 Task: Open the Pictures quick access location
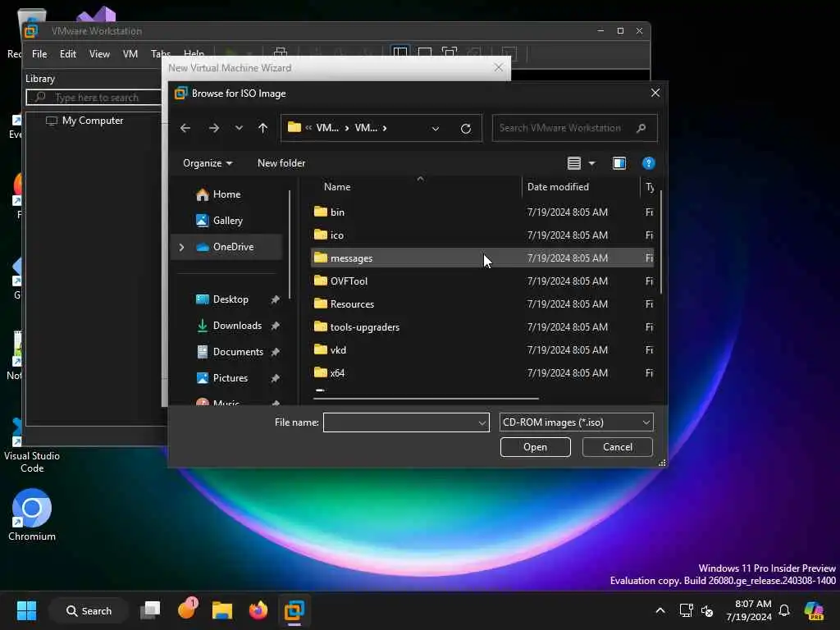tap(231, 378)
